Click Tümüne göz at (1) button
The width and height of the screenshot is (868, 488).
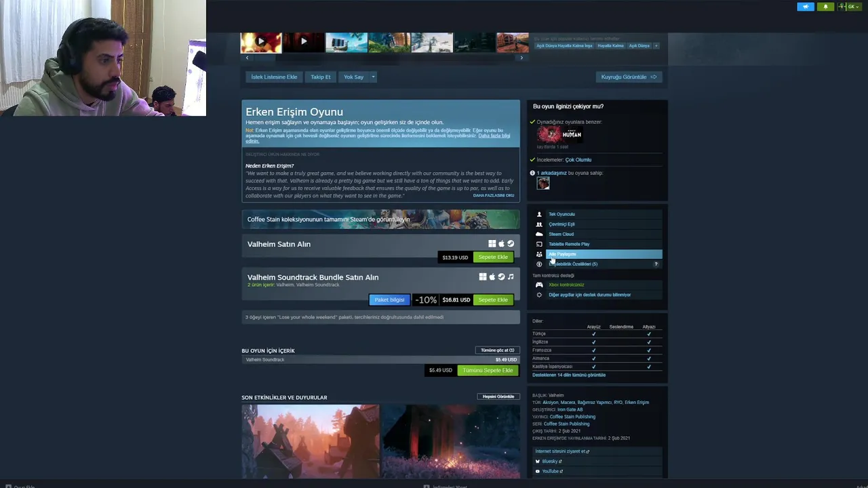[498, 350]
